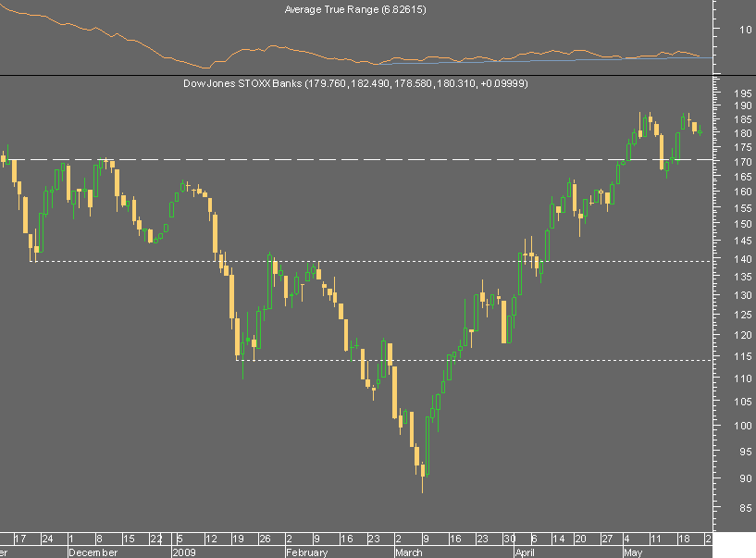Pick the "140" price axis label
The image size is (756, 558).
click(x=742, y=259)
